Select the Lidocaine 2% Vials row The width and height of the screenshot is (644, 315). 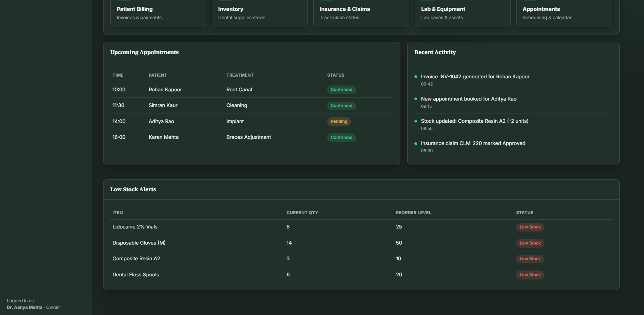[361, 227]
